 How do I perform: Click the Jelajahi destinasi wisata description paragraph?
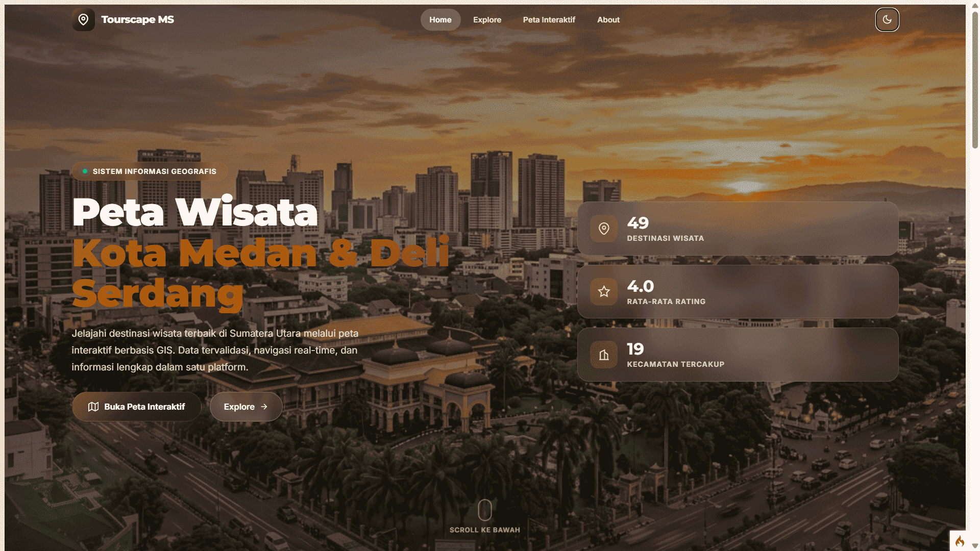click(215, 350)
